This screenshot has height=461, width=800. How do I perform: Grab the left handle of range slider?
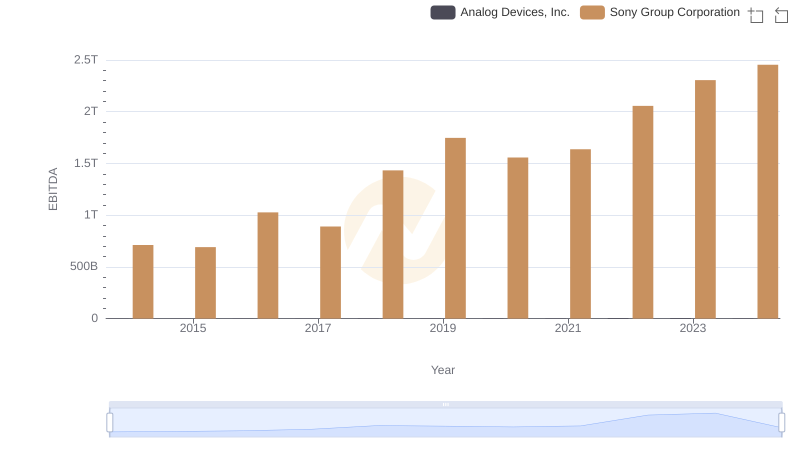[110, 422]
